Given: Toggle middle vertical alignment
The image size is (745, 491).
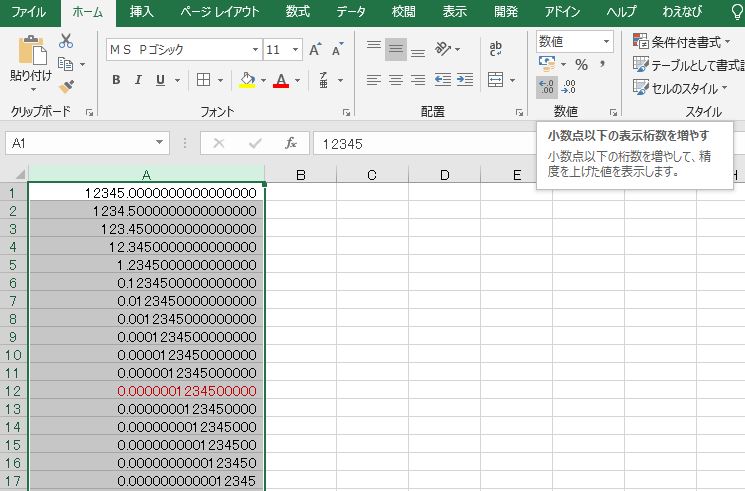Looking at the screenshot, I should pyautogui.click(x=396, y=49).
